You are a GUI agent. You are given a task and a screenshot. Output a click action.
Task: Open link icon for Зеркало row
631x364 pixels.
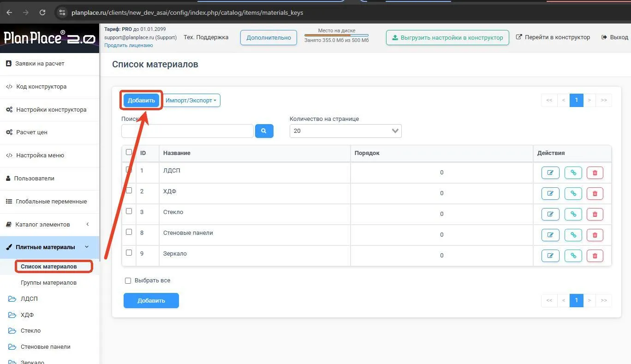[x=573, y=256]
